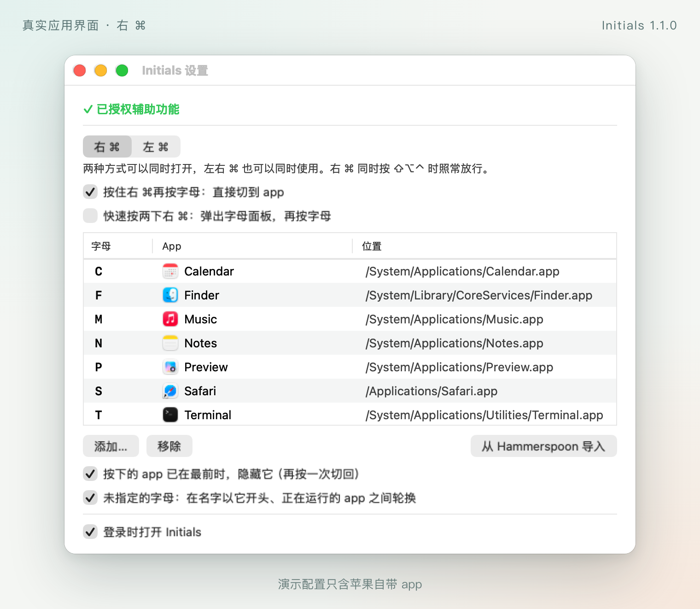Toggle 按下的 app 已在最前时隐藏它 checkbox

pos(90,474)
